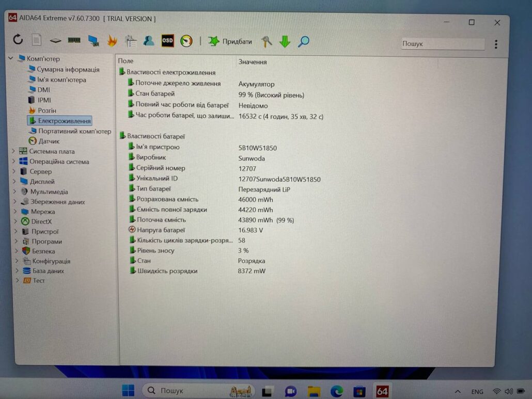Expand the DirectX tree node
The height and width of the screenshot is (399, 532).
pos(16,221)
